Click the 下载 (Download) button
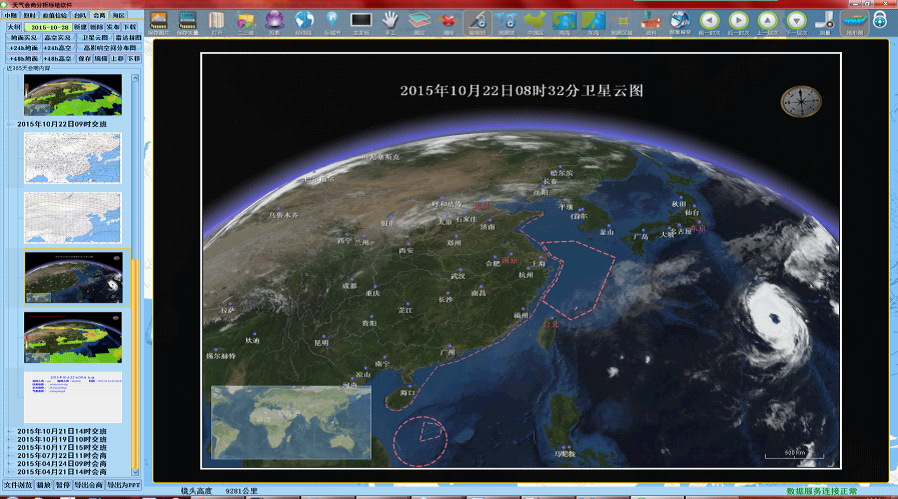This screenshot has width=898, height=499. pyautogui.click(x=129, y=27)
